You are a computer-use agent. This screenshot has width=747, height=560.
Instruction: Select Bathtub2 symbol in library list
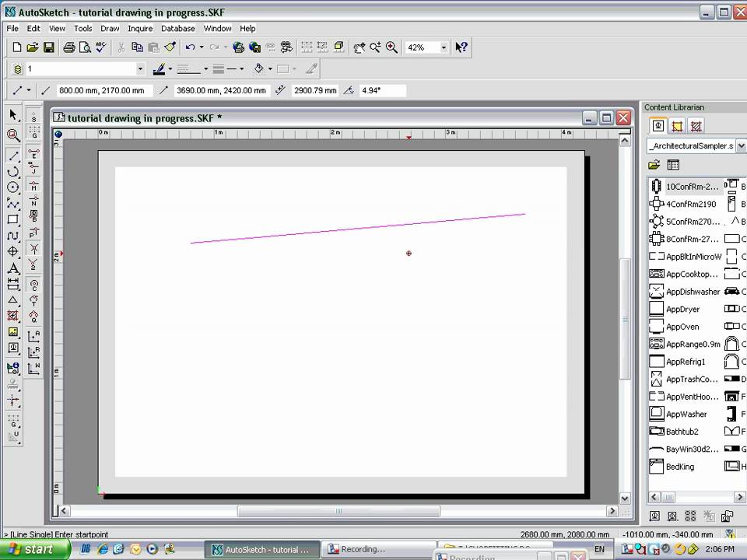pyautogui.click(x=674, y=432)
